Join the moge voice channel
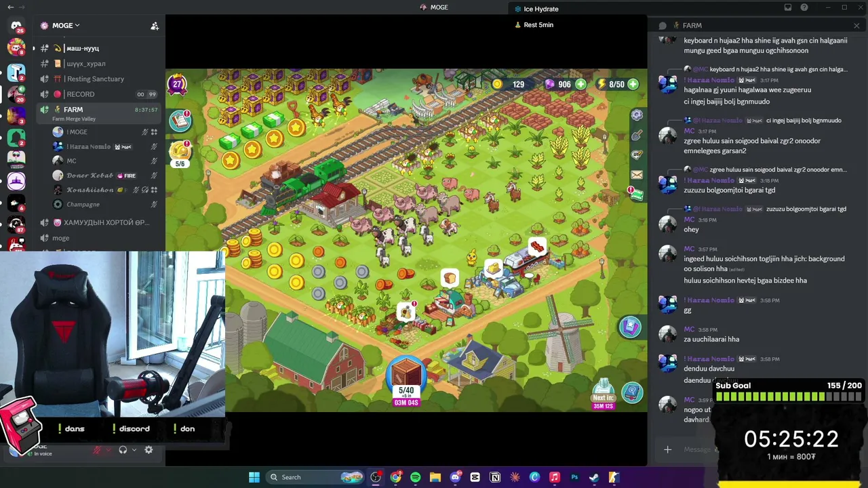The height and width of the screenshot is (488, 868). click(98, 238)
